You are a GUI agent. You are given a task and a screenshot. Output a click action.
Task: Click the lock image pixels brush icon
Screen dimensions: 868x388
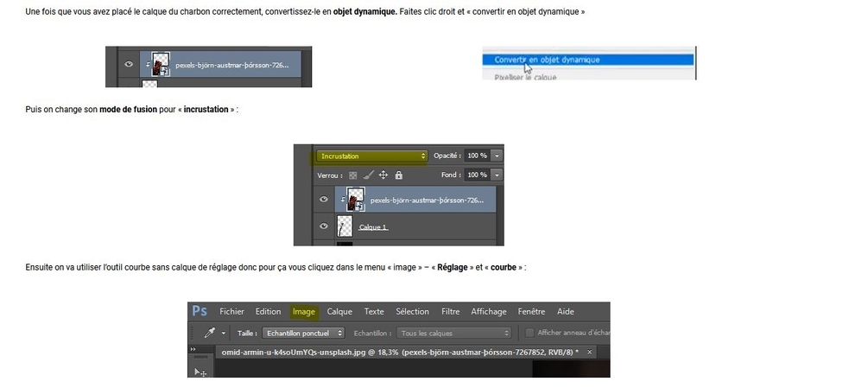[367, 175]
